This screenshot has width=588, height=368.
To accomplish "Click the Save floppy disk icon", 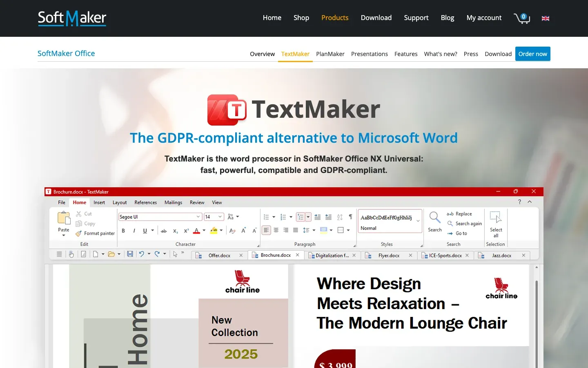I will pos(130,254).
